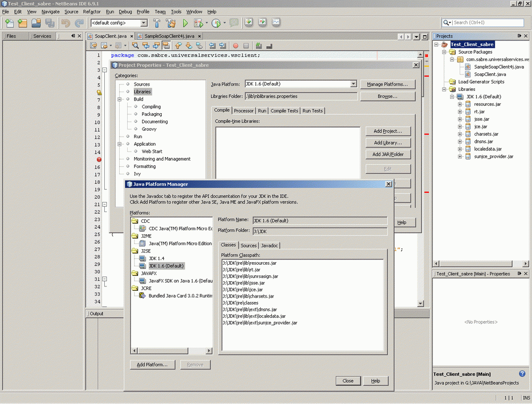Viewport: 532px width, 404px height.
Task: Click the Debug Main Project icon
Action: [x=198, y=23]
